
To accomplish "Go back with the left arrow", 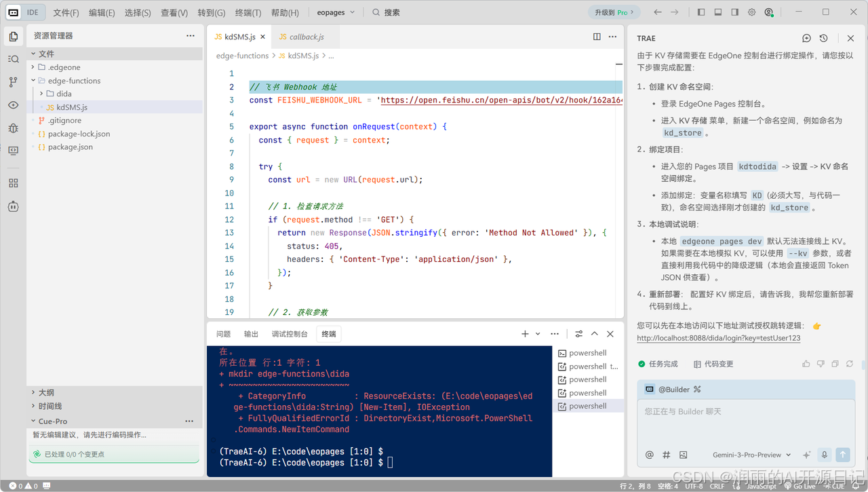I will pos(657,12).
